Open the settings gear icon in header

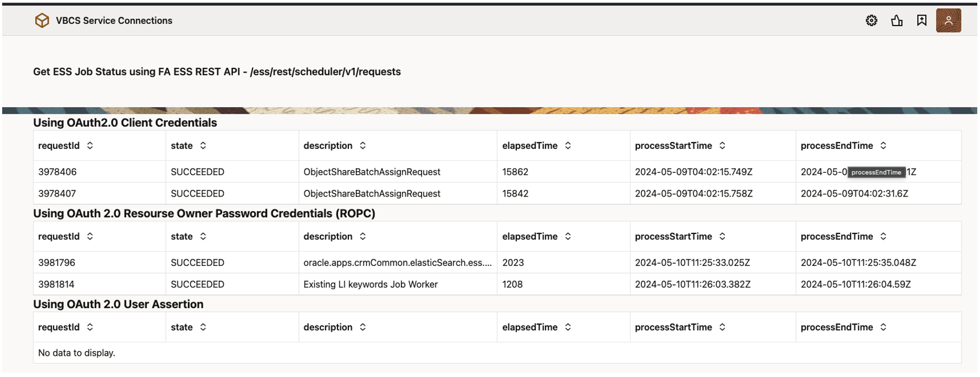tap(871, 21)
